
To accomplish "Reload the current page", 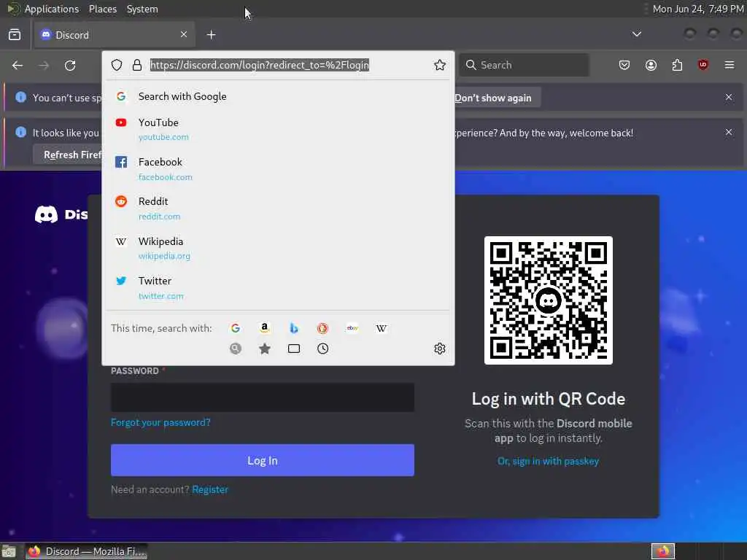I will [70, 65].
